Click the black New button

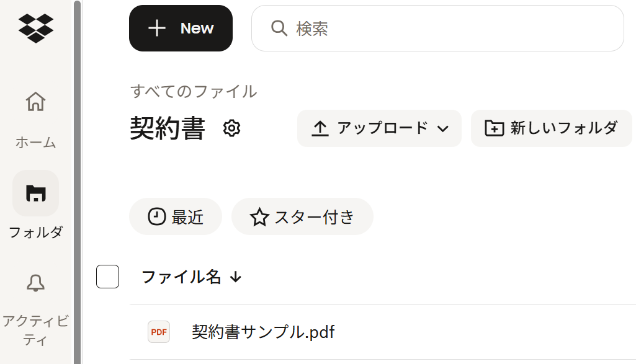(x=181, y=29)
